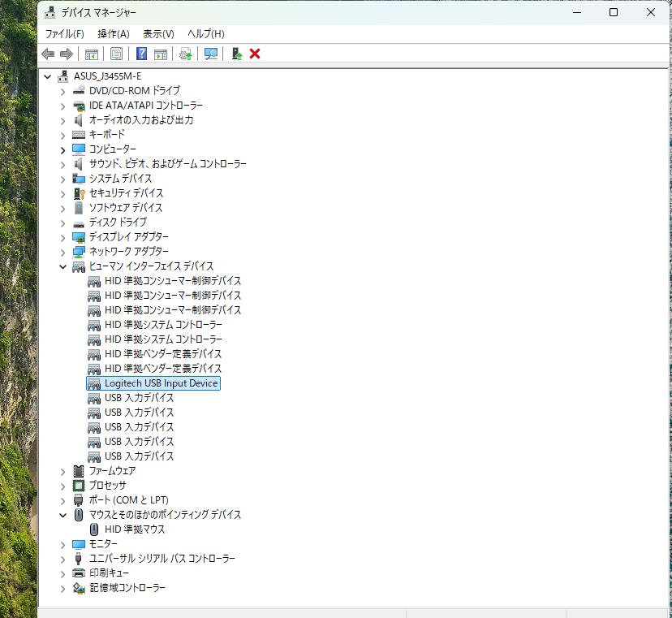The height and width of the screenshot is (618, 672).
Task: Click the ディスク ドライブ icon
Action: pyautogui.click(x=79, y=224)
